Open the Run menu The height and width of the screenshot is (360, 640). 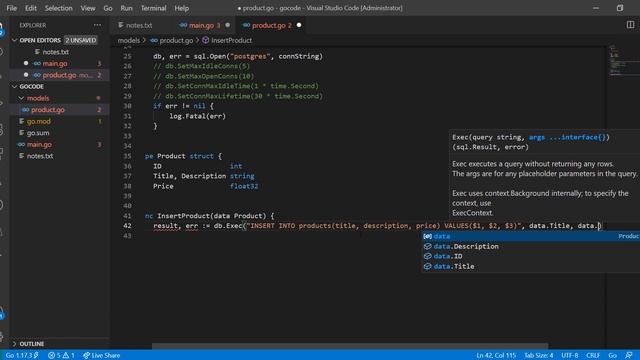tap(127, 8)
